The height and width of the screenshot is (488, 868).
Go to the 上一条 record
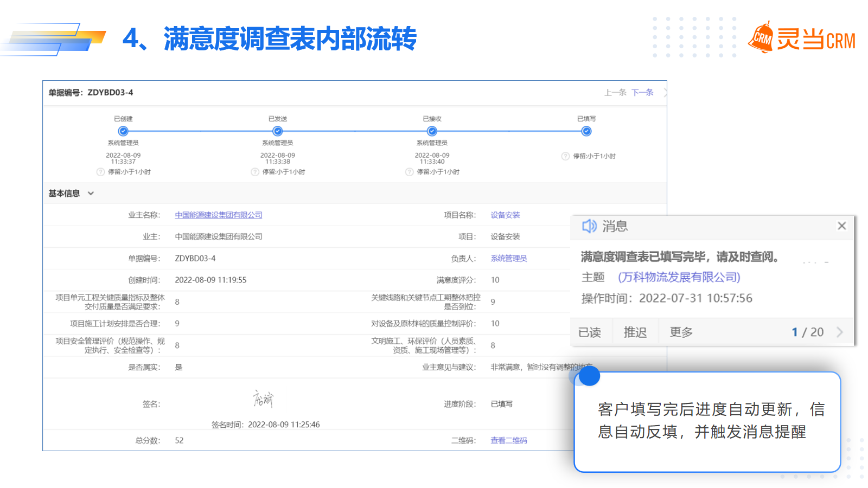point(615,93)
